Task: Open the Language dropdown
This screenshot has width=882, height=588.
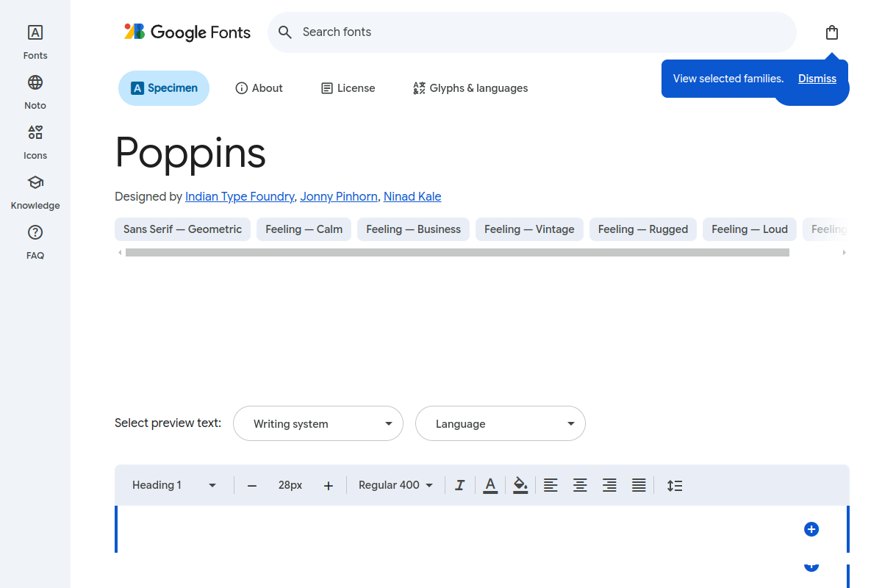Action: 500,423
